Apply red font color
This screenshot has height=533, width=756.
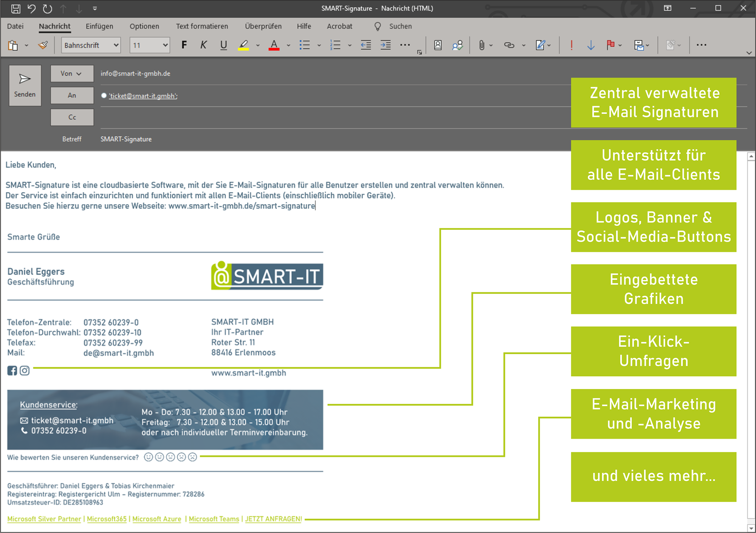[274, 45]
